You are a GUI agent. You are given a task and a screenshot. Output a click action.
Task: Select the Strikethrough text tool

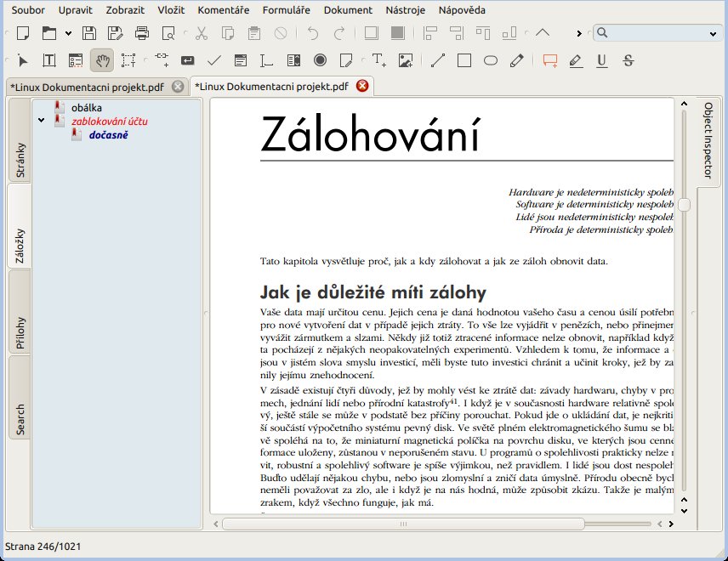(628, 60)
